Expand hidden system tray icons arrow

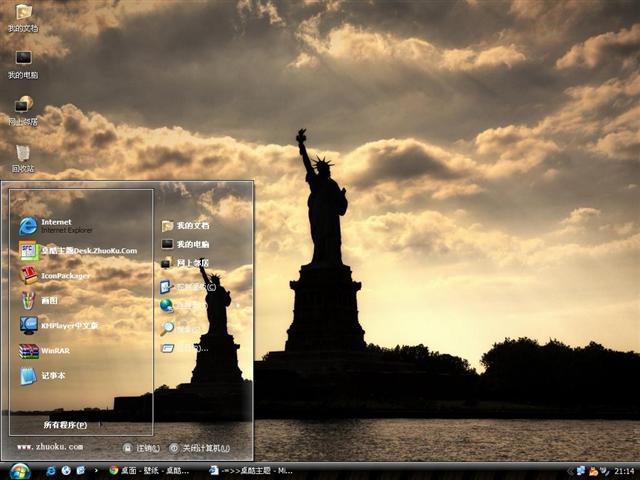pyautogui.click(x=570, y=471)
